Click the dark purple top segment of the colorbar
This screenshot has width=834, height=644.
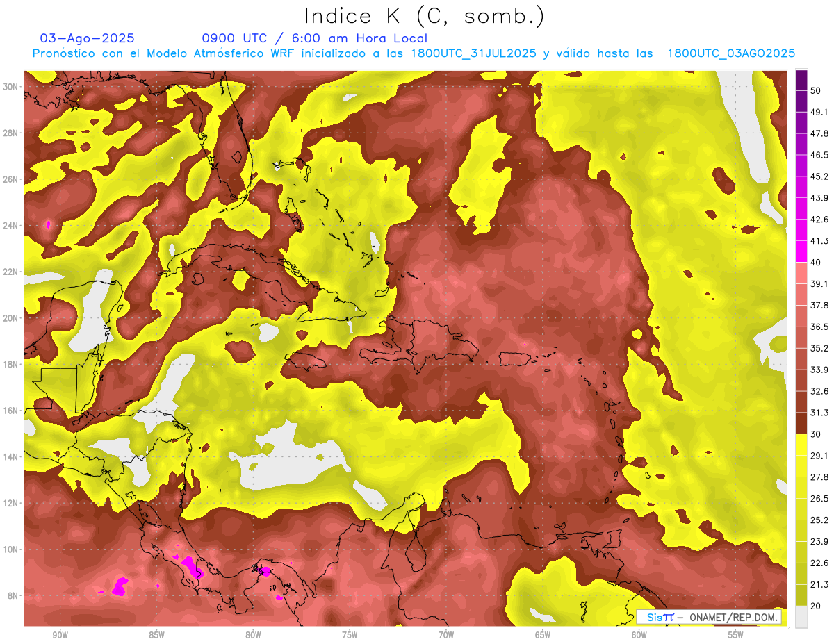click(801, 80)
